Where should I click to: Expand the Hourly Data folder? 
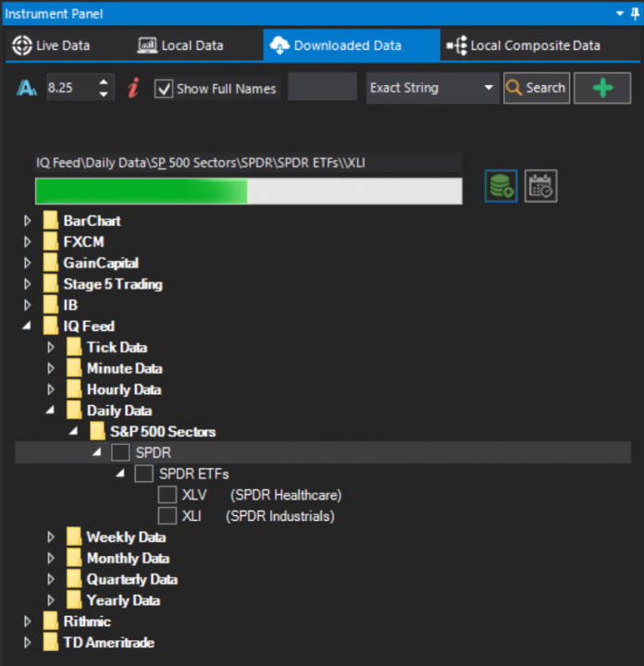pyautogui.click(x=51, y=389)
